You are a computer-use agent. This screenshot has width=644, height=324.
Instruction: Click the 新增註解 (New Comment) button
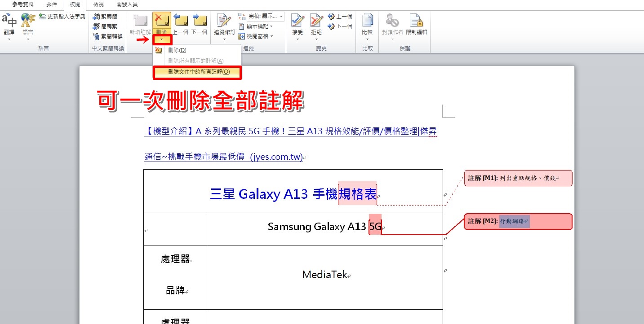coord(140,25)
